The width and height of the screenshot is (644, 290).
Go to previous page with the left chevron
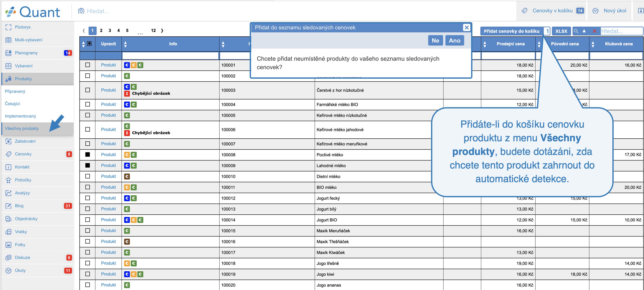click(x=84, y=31)
